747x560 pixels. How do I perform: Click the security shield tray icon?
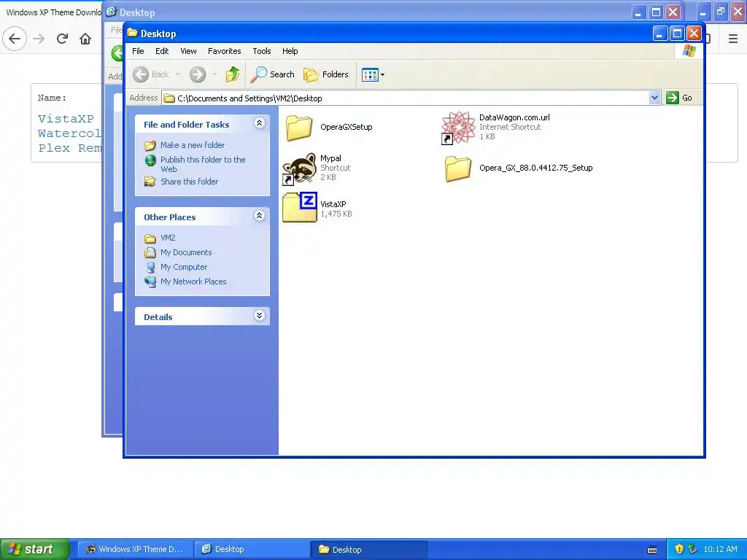pos(679,549)
